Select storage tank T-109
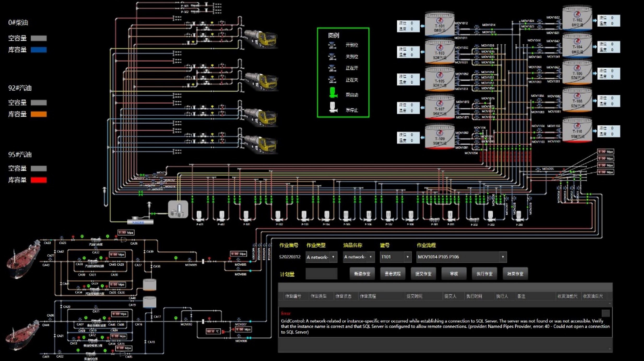 (439, 137)
